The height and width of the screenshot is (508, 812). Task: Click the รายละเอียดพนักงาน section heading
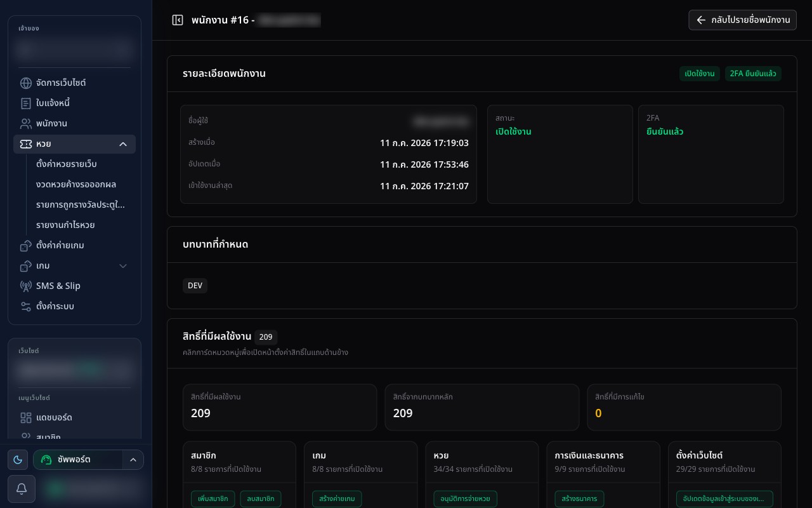pyautogui.click(x=224, y=74)
